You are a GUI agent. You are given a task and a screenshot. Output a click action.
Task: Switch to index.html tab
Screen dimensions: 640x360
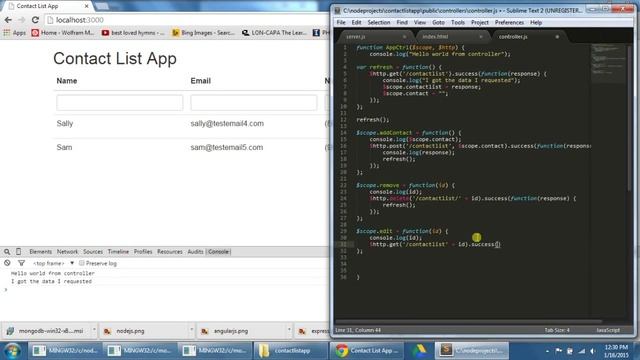pyautogui.click(x=435, y=37)
